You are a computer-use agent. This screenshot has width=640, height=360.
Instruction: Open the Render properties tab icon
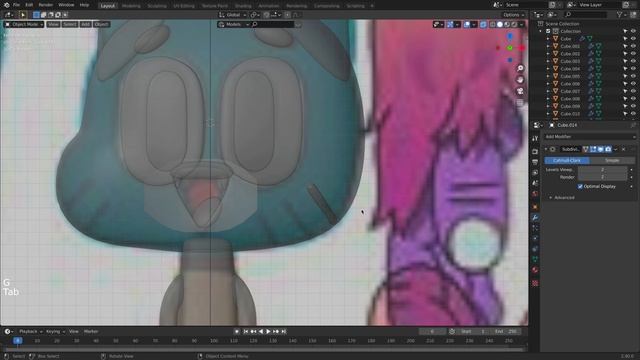click(535, 151)
